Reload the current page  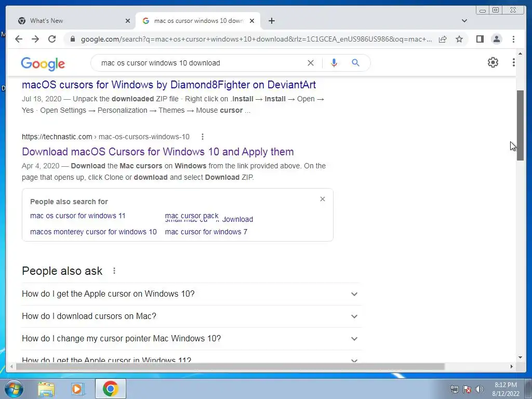[x=52, y=39]
